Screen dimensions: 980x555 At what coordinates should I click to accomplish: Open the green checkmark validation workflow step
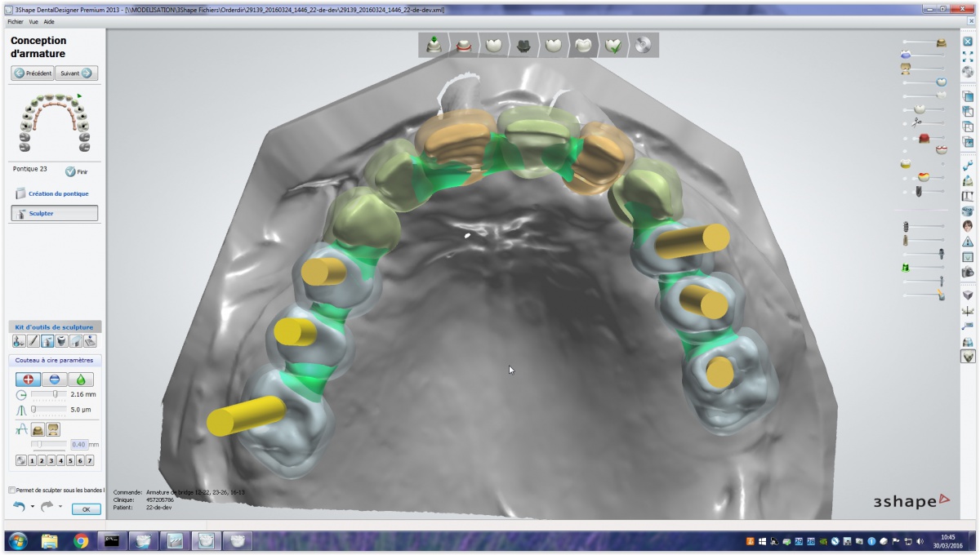pos(613,46)
